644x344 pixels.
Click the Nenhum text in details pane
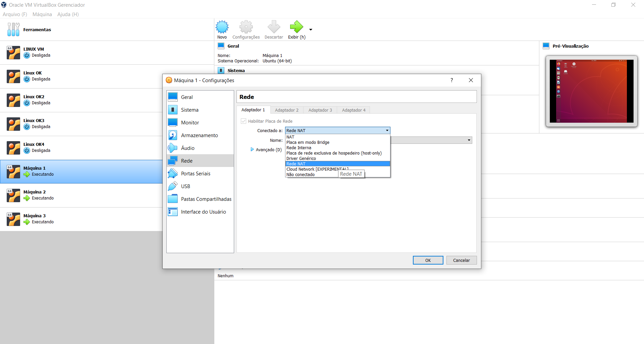tap(225, 276)
